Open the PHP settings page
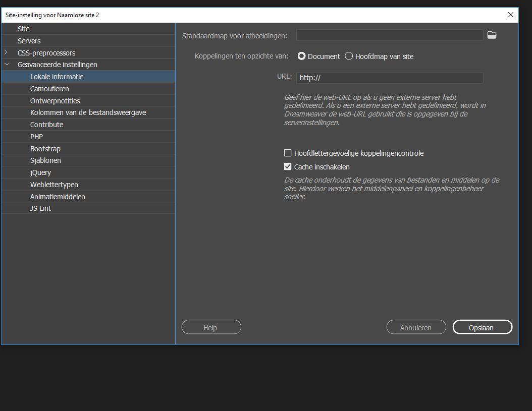This screenshot has height=411, width=532. coord(36,136)
